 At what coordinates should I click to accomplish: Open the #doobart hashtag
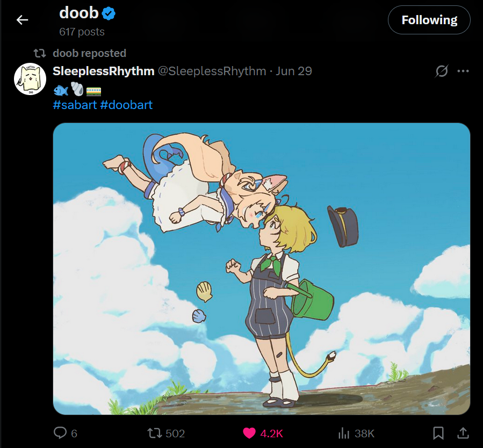pos(126,105)
